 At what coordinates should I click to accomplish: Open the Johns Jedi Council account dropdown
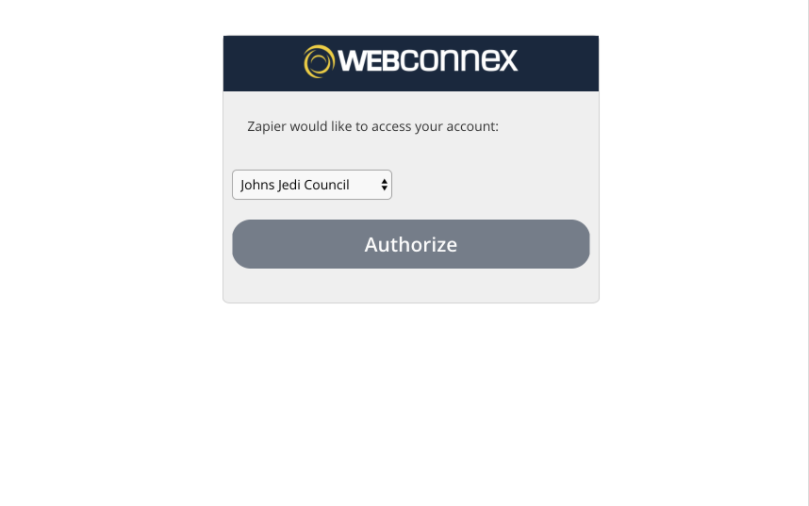point(312,185)
